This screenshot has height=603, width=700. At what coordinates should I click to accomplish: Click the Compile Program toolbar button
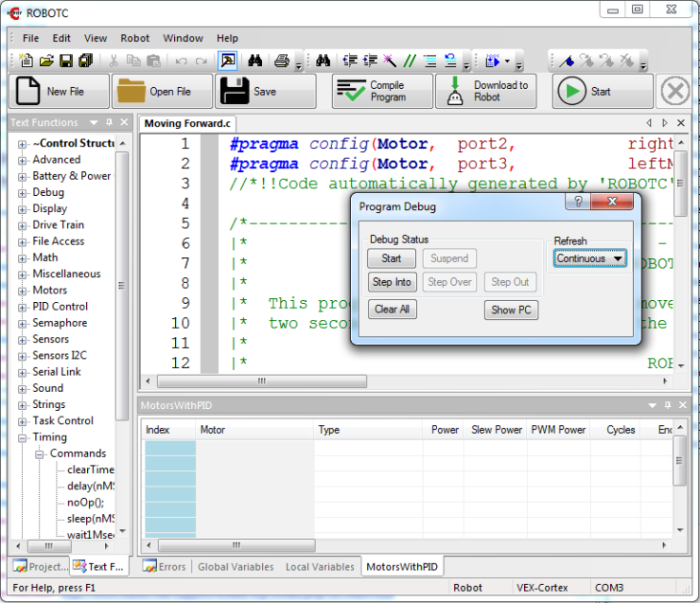[382, 92]
